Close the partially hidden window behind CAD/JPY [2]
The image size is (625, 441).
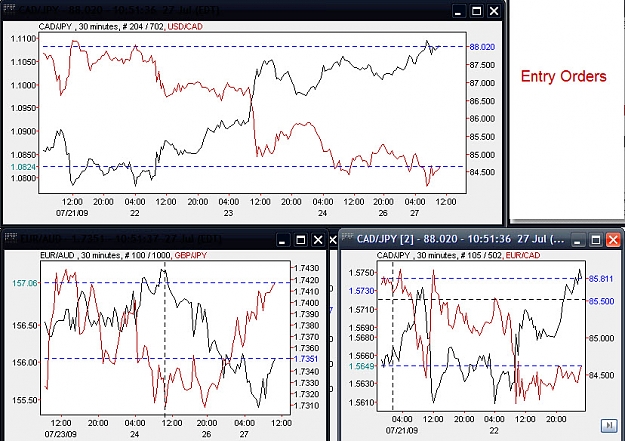(x=333, y=240)
